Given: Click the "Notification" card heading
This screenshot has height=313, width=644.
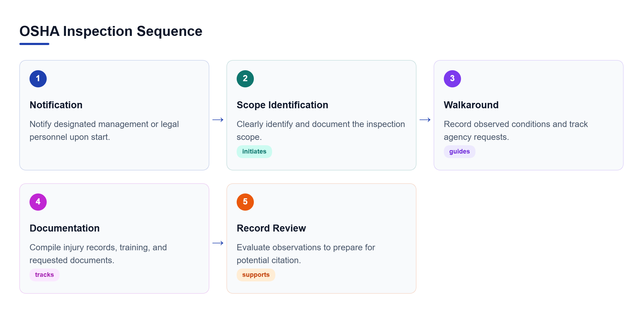Looking at the screenshot, I should tap(56, 105).
